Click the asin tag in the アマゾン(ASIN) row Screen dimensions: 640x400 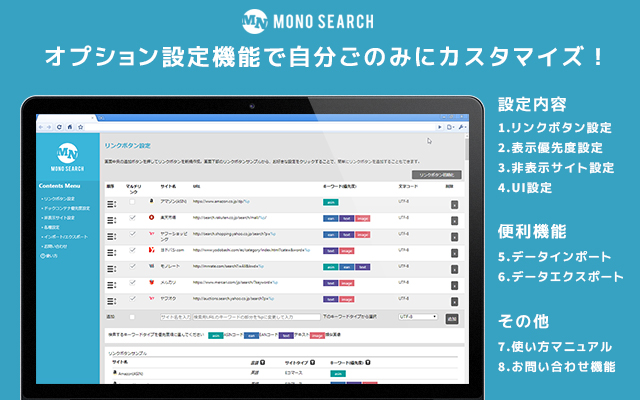[331, 202]
